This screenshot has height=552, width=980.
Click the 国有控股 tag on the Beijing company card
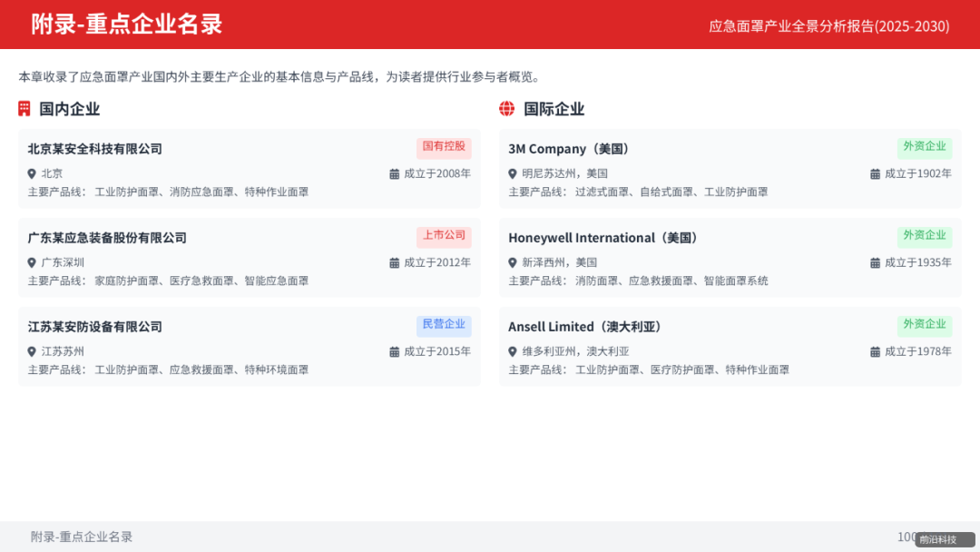pyautogui.click(x=444, y=148)
